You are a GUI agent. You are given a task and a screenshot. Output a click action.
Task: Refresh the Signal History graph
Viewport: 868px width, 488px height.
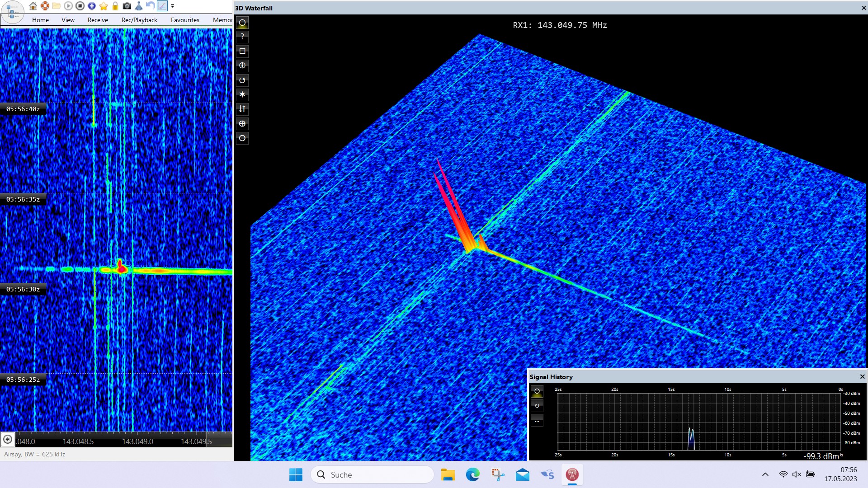537,406
